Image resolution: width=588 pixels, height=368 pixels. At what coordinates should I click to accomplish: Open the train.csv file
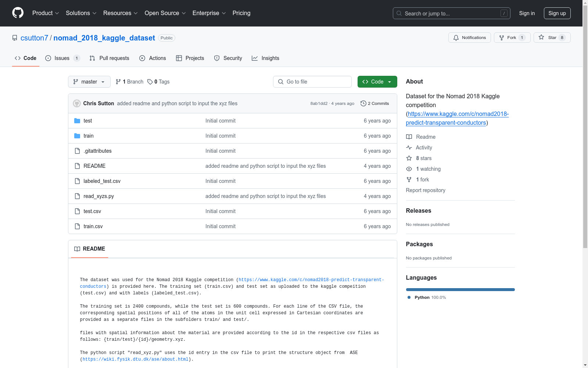(93, 226)
